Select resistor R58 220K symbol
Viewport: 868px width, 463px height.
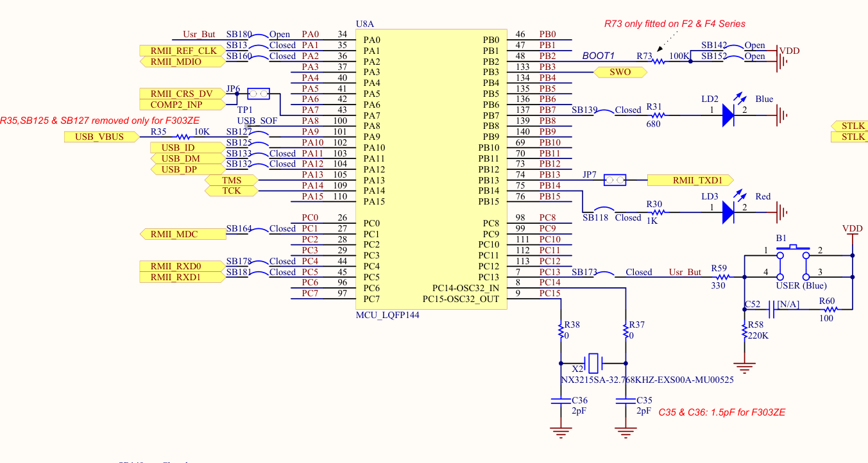coord(744,332)
